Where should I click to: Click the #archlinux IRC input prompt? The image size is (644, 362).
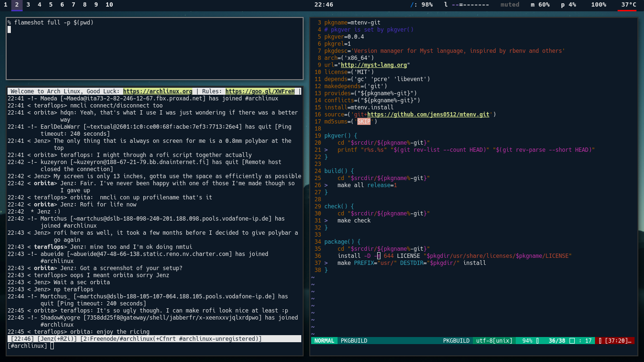tap(28, 346)
